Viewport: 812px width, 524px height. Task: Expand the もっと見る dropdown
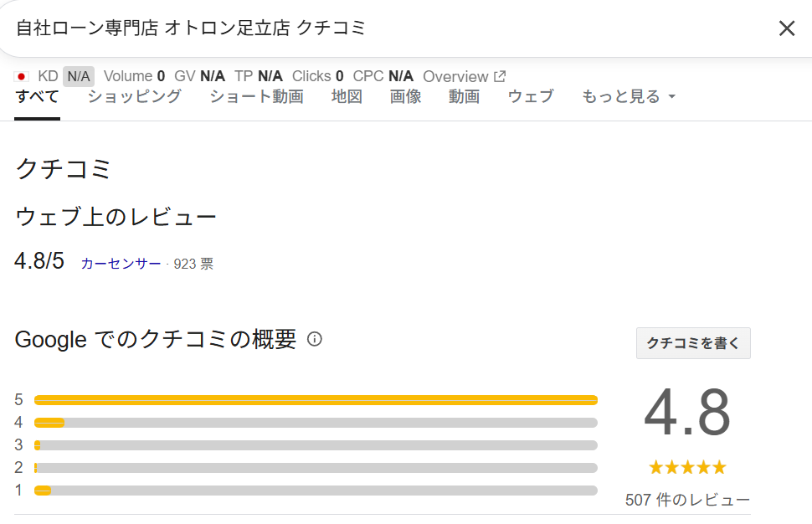coord(629,96)
